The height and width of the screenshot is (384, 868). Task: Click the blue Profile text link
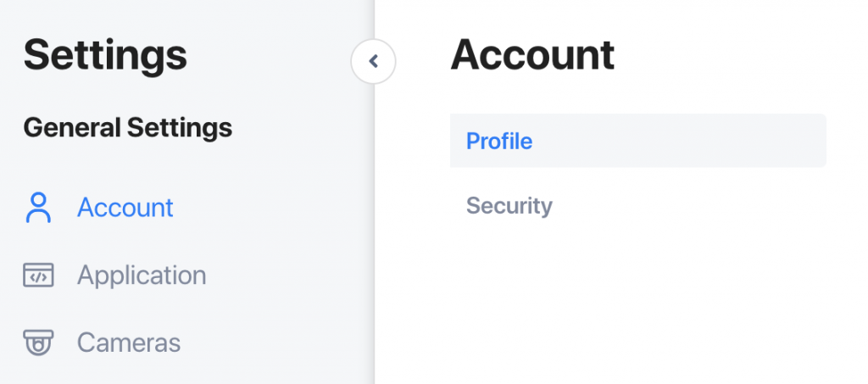pyautogui.click(x=499, y=141)
